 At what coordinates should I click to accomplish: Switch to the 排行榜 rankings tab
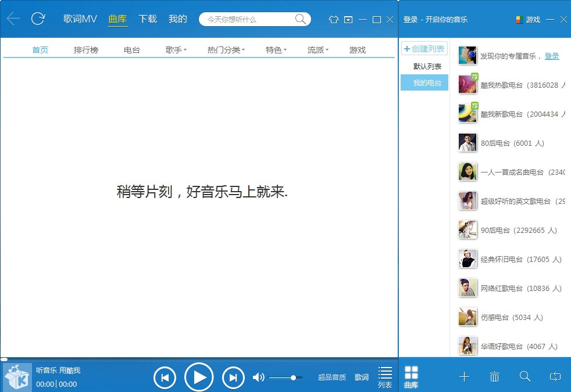click(85, 50)
